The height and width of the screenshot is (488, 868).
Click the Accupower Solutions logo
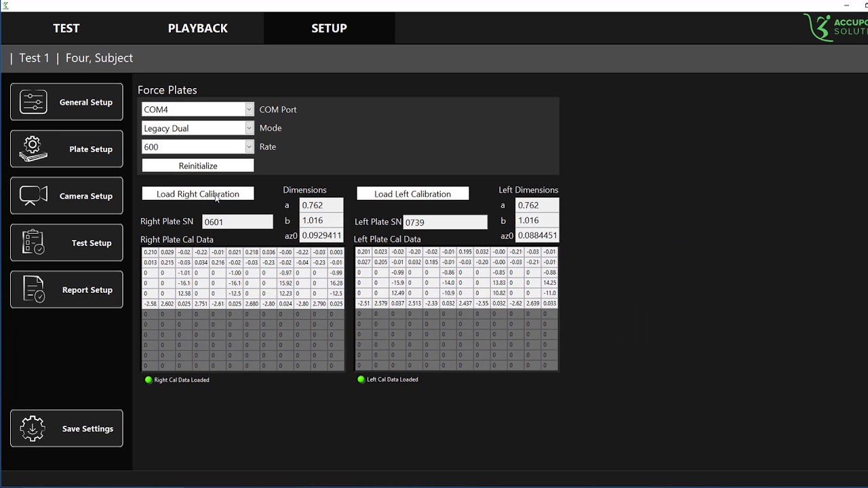click(835, 27)
